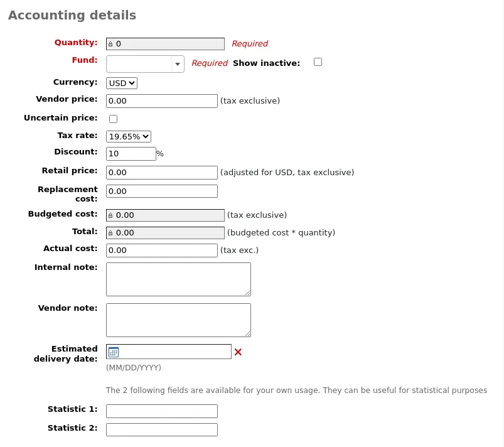Focus the Retail price input
The image size is (504, 447).
(x=162, y=173)
